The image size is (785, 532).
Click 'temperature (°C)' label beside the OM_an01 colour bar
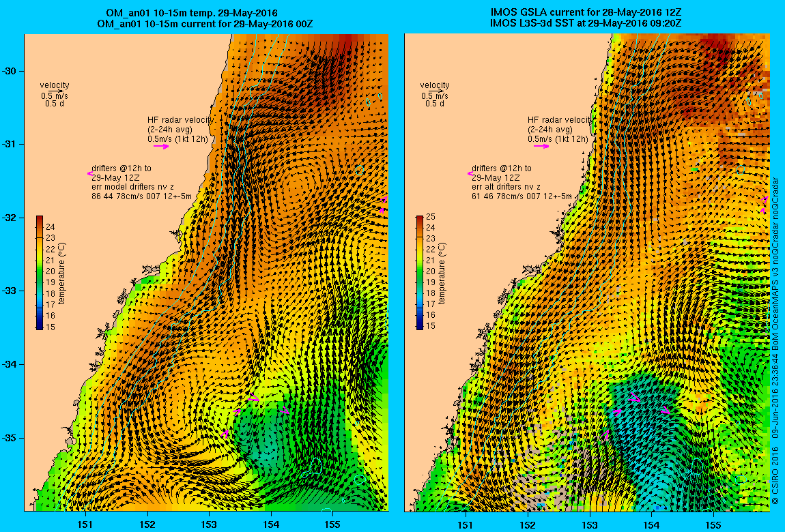61,273
